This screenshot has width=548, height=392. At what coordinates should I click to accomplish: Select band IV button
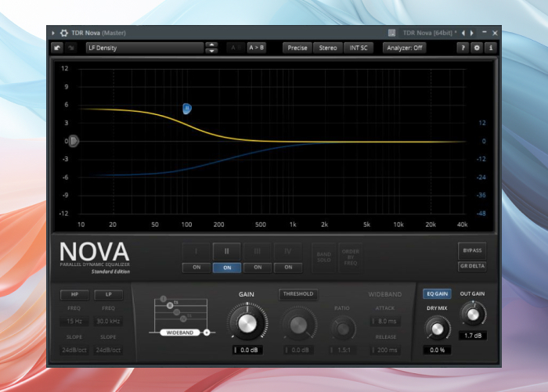287,251
